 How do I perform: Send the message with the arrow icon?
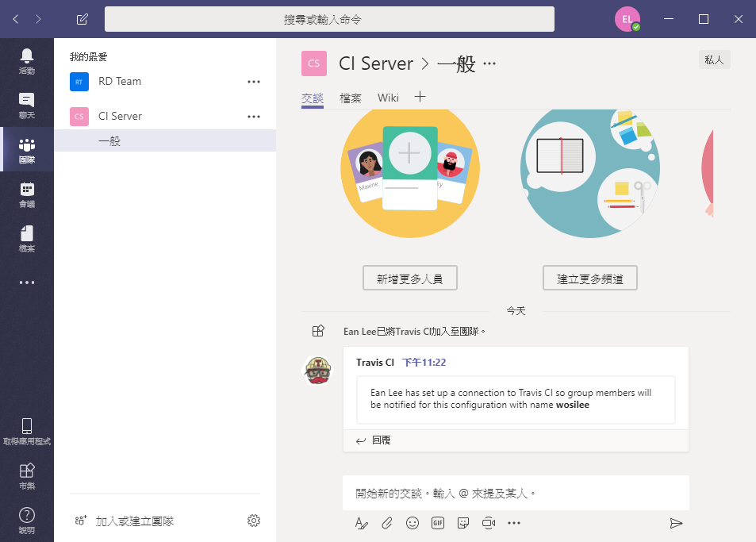tap(676, 523)
